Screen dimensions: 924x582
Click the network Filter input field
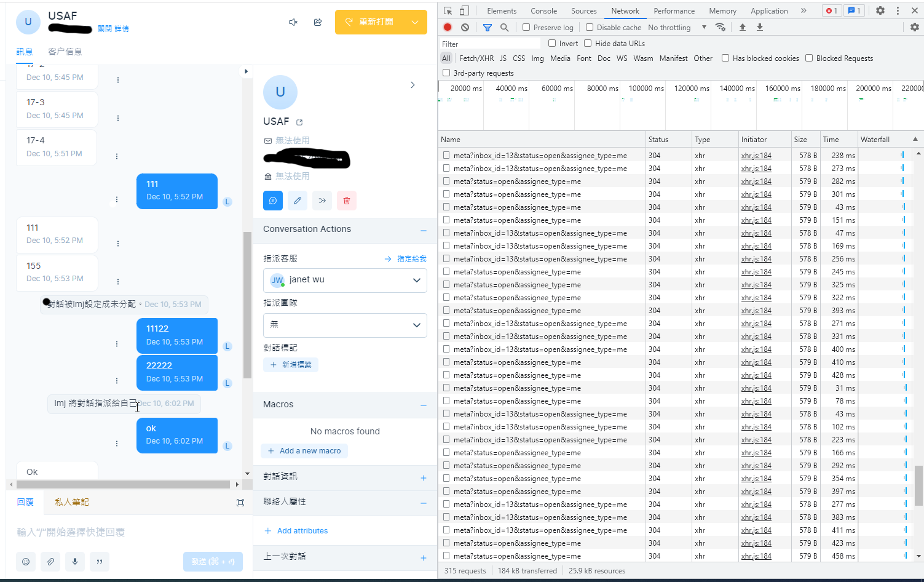coord(489,43)
